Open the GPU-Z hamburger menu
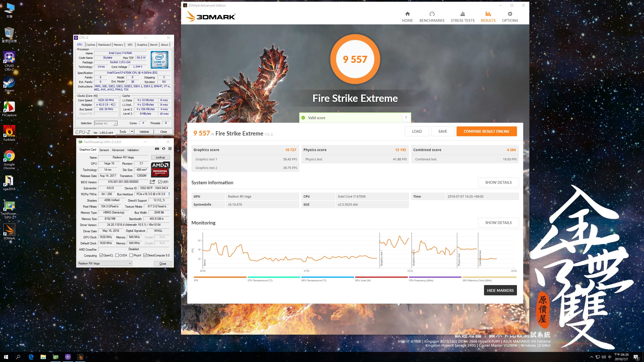The height and width of the screenshot is (362, 644). pyautogui.click(x=170, y=149)
